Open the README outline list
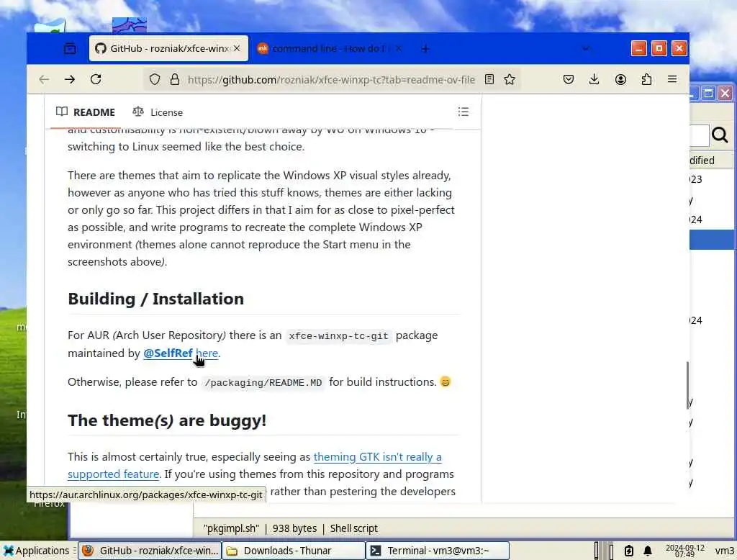This screenshot has height=560, width=737. click(x=464, y=112)
